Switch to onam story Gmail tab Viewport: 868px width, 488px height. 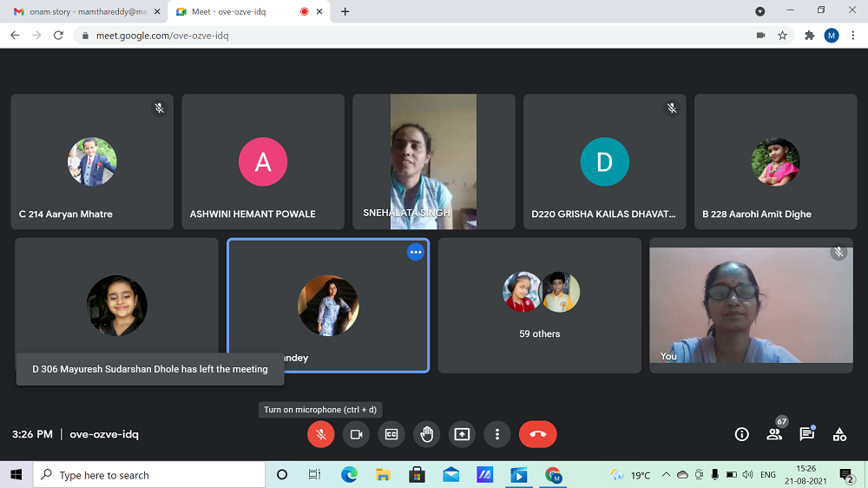coord(82,11)
